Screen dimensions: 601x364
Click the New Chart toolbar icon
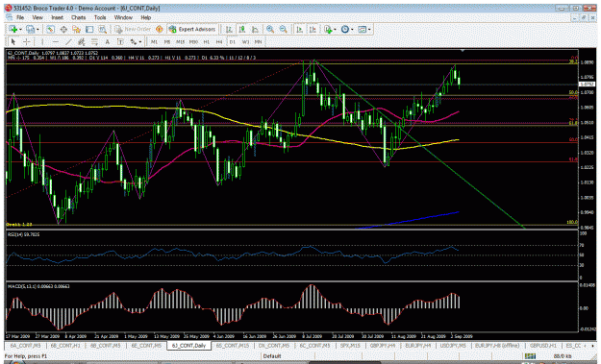pyautogui.click(x=13, y=30)
